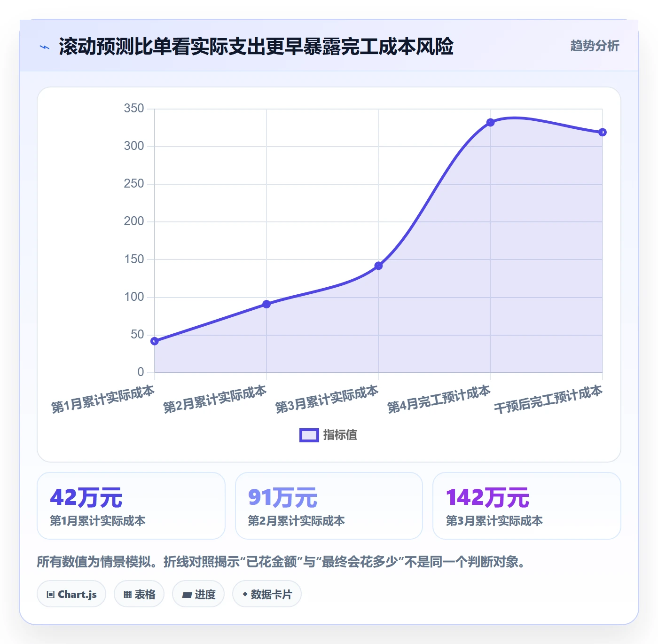
Task: Click the bar icon in the 进度 chip
Action: 187,595
